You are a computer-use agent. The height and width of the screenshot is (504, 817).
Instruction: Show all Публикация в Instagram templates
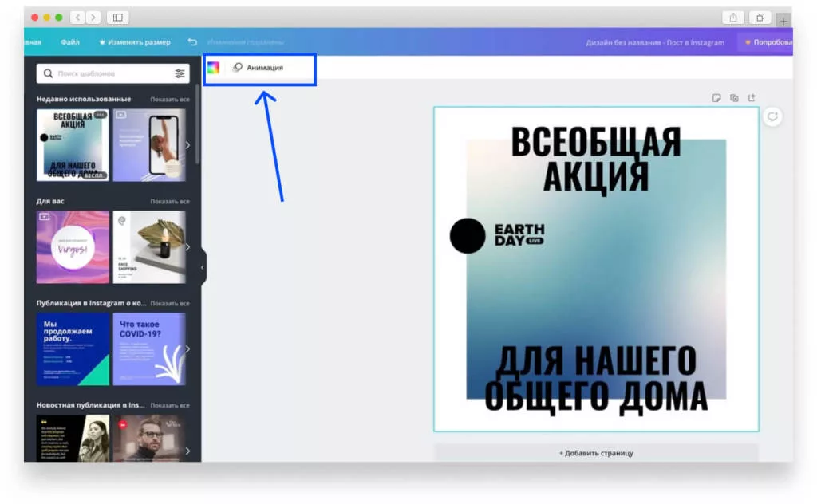pos(170,304)
